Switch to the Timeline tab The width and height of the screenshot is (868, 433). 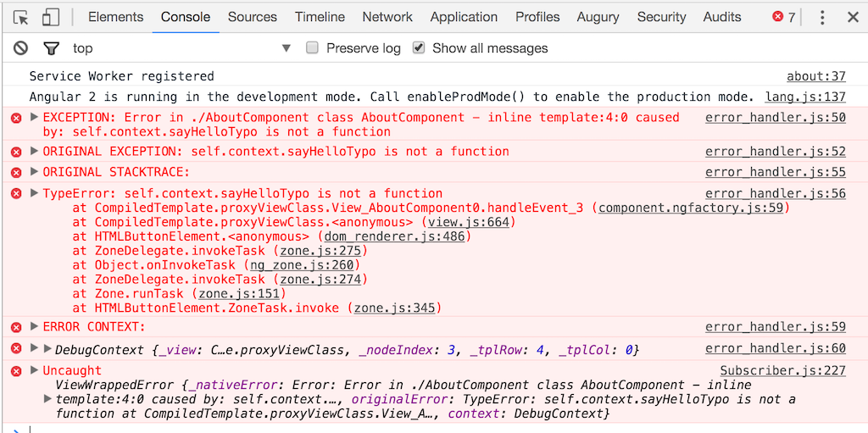pos(320,17)
